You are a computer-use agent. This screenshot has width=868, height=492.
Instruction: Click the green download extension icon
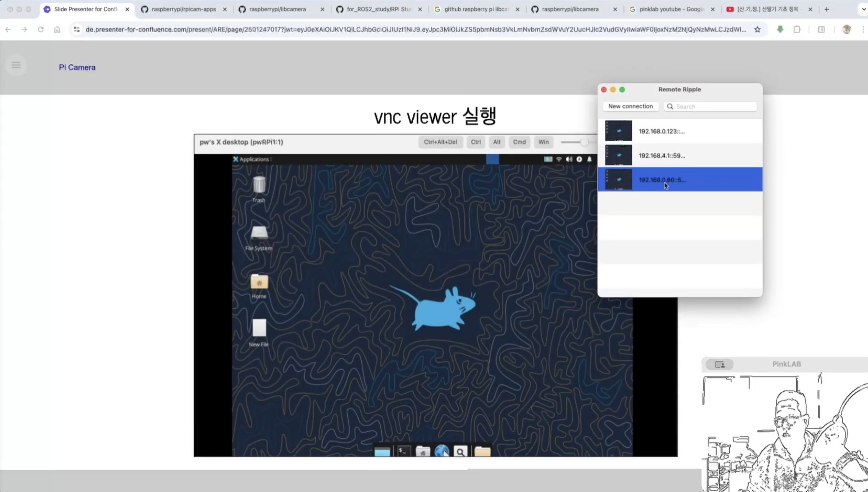tap(780, 29)
